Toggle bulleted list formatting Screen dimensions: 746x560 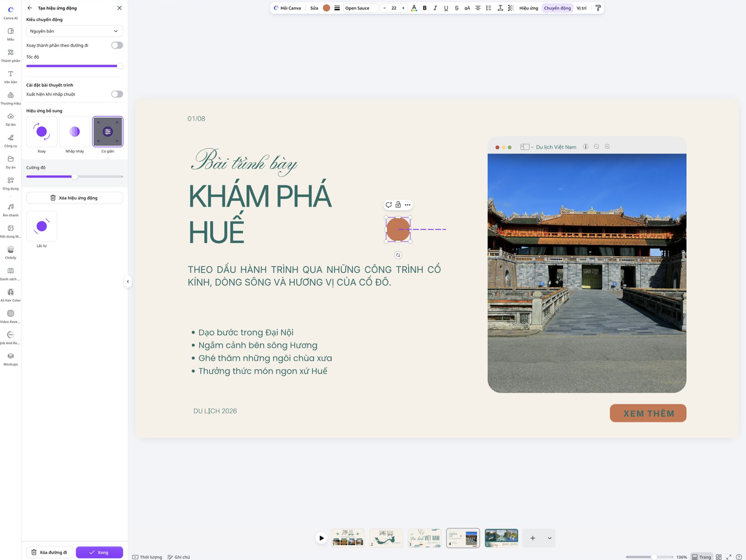(x=488, y=8)
